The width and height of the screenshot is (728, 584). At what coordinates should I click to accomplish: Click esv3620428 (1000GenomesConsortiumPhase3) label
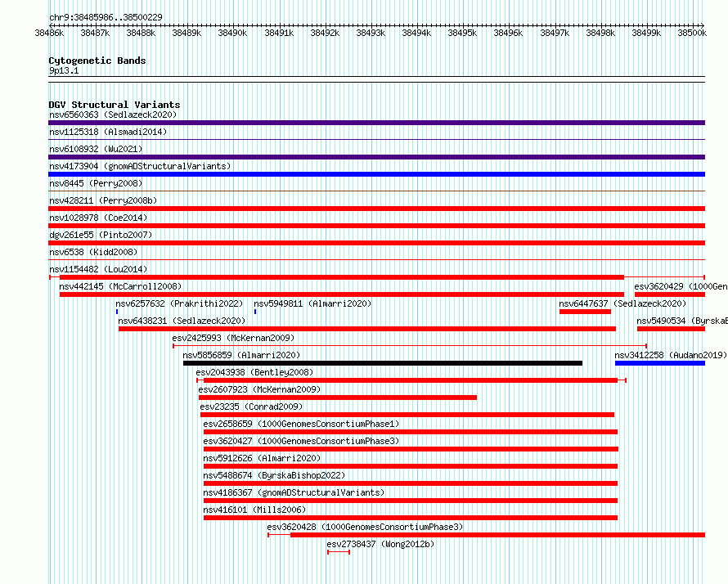[365, 527]
